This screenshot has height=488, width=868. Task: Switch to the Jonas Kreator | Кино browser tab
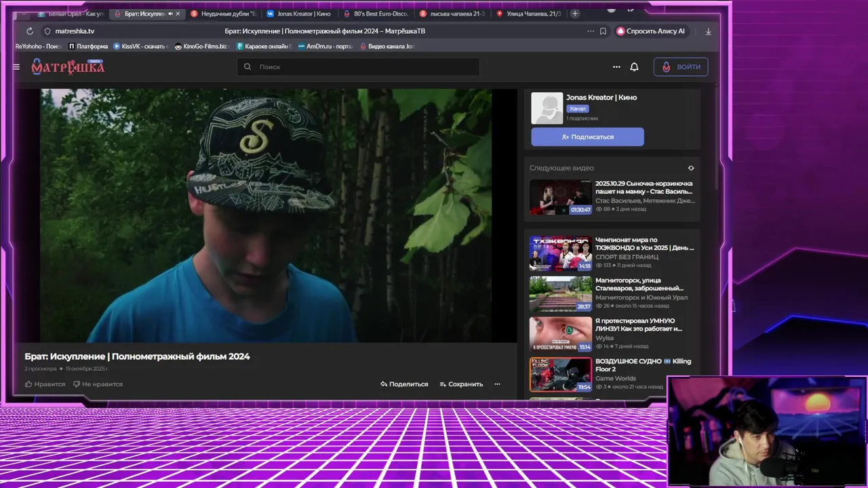tap(299, 14)
